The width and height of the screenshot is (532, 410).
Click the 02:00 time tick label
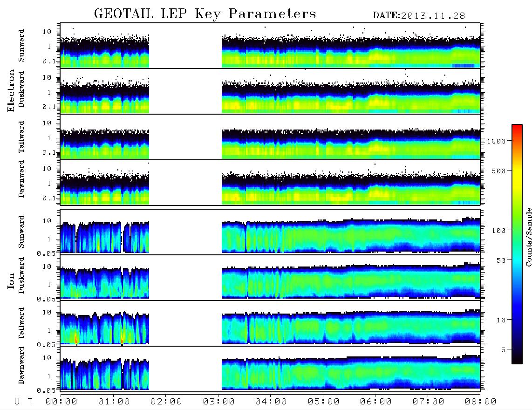tap(166, 402)
